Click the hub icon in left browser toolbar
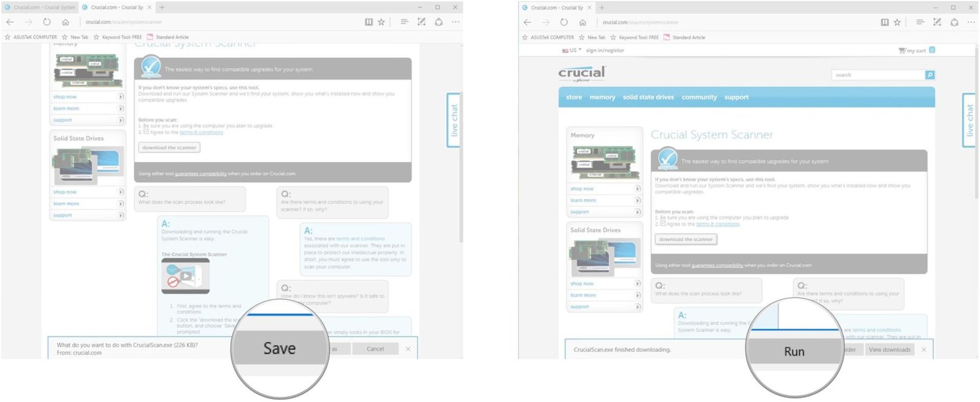The image size is (980, 402). (x=404, y=22)
